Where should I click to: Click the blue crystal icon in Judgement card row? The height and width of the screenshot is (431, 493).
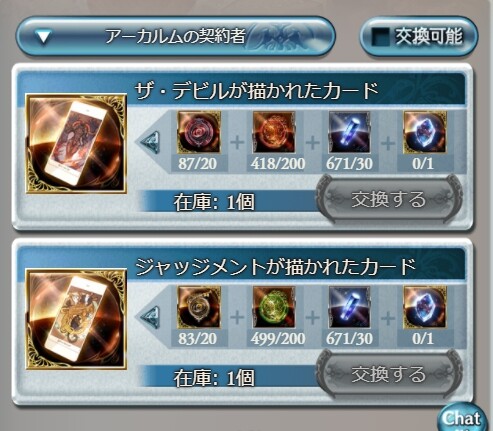pyautogui.click(x=349, y=307)
